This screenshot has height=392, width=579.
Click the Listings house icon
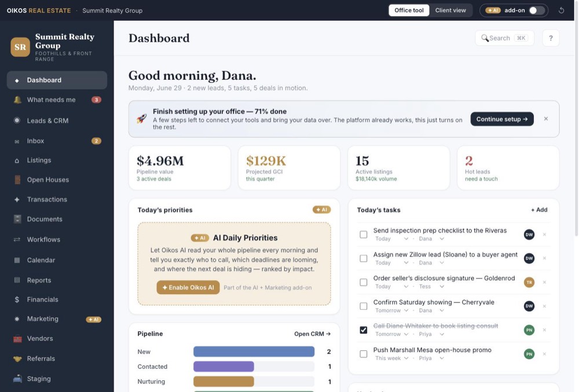point(17,160)
